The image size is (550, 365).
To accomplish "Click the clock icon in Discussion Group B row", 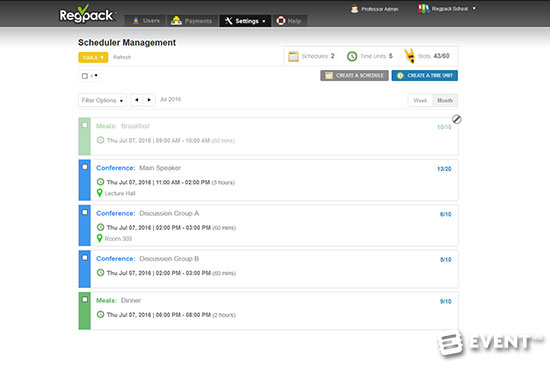I will tap(100, 272).
